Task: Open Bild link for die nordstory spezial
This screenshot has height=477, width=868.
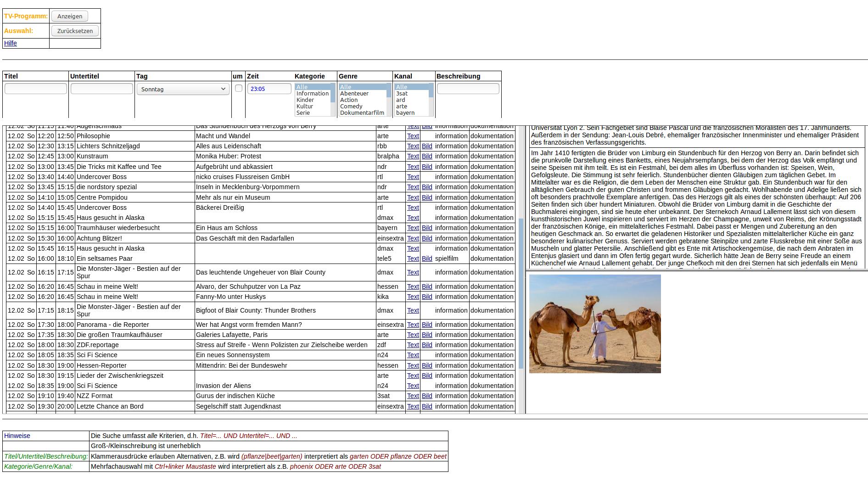Action: tap(427, 187)
